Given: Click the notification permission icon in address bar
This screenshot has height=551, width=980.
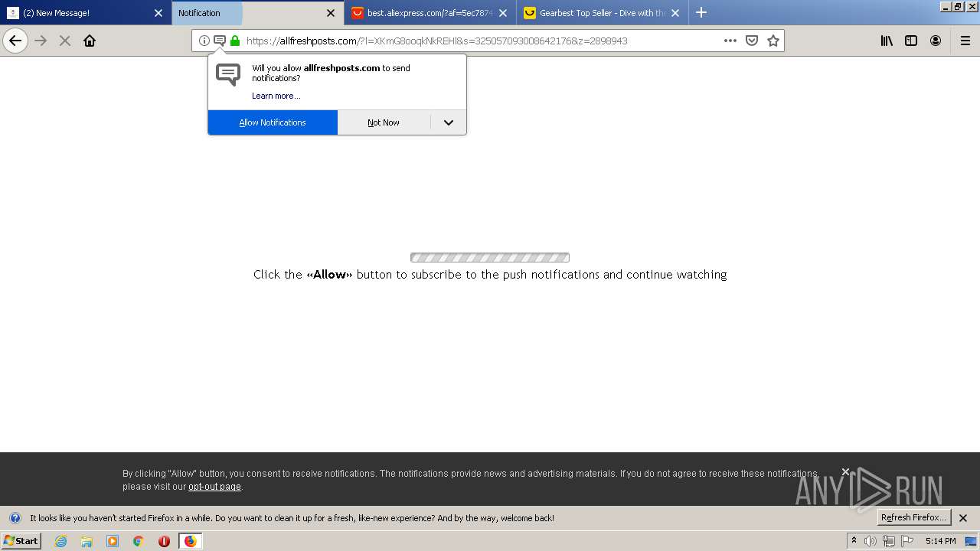Looking at the screenshot, I should [220, 41].
